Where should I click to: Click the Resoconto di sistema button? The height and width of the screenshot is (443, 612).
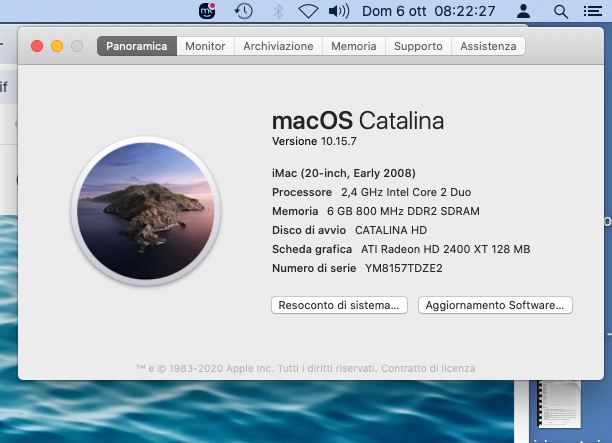point(339,305)
